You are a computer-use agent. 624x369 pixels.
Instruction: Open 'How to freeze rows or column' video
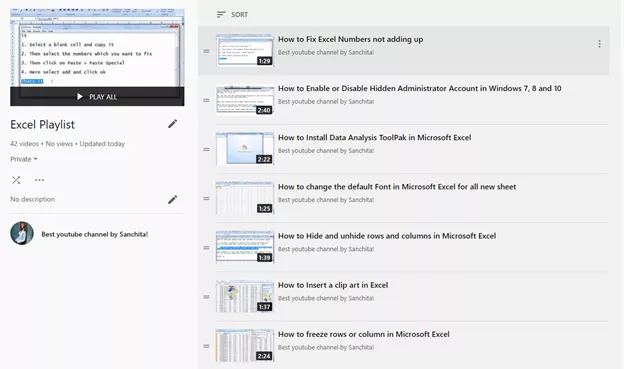click(x=363, y=334)
